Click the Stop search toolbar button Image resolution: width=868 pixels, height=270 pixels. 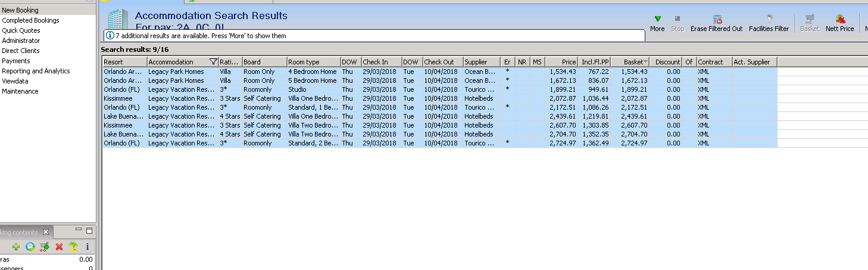(x=677, y=23)
